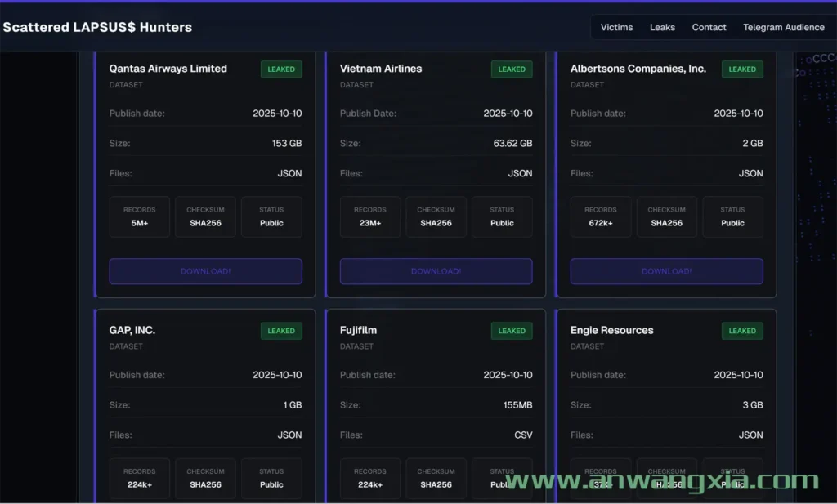The image size is (837, 504).
Task: Click the LEAKED badge on Engie Resources
Action: point(742,331)
